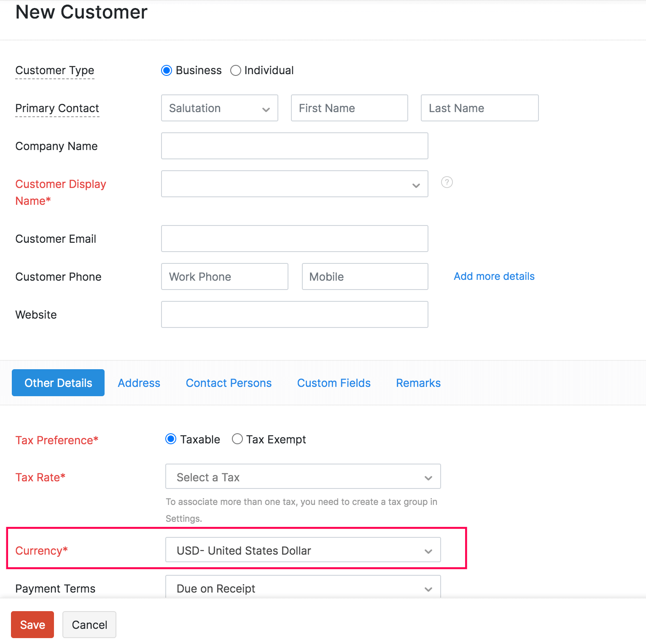This screenshot has width=646, height=644.
Task: Open the Currency dropdown showing USD
Action: pos(303,550)
